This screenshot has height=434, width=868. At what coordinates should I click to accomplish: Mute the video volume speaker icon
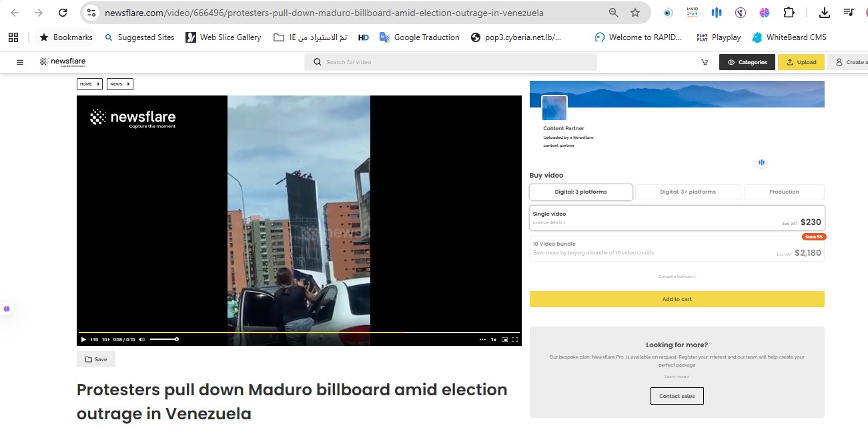(x=141, y=340)
